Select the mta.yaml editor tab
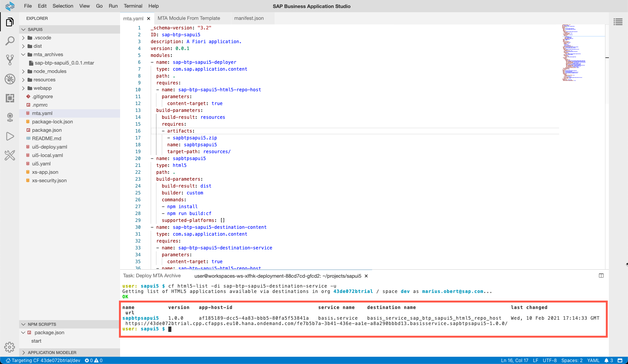This screenshot has width=628, height=364. pyautogui.click(x=133, y=18)
